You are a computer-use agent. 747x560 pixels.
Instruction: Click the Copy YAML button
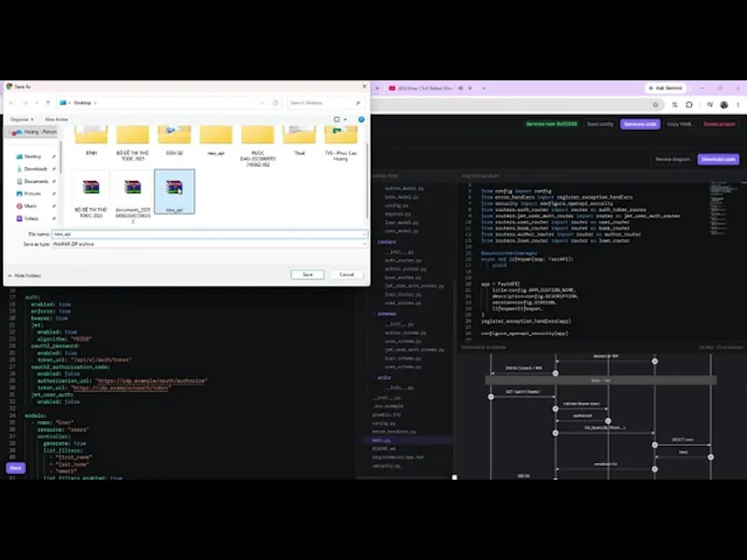680,124
